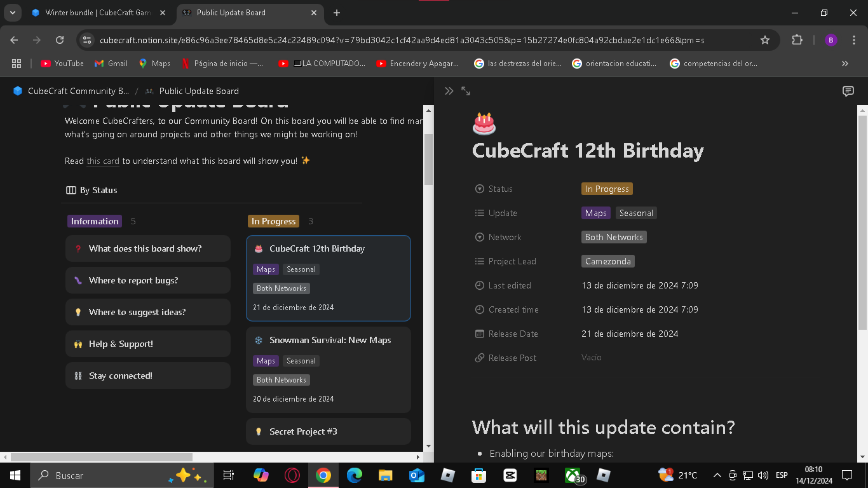Go back to previous page
The image size is (868, 488).
(x=14, y=40)
